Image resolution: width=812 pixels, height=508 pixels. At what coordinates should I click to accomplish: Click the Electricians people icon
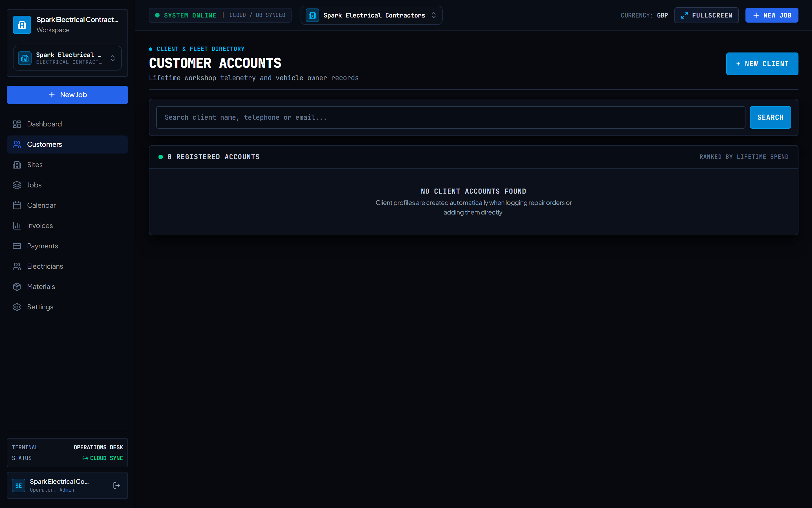[x=17, y=266]
